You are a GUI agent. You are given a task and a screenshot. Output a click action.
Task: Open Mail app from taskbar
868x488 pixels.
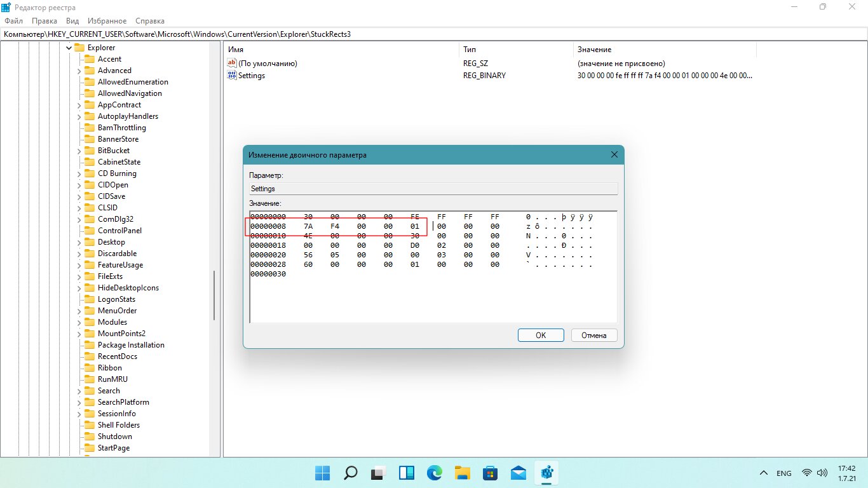tap(518, 473)
